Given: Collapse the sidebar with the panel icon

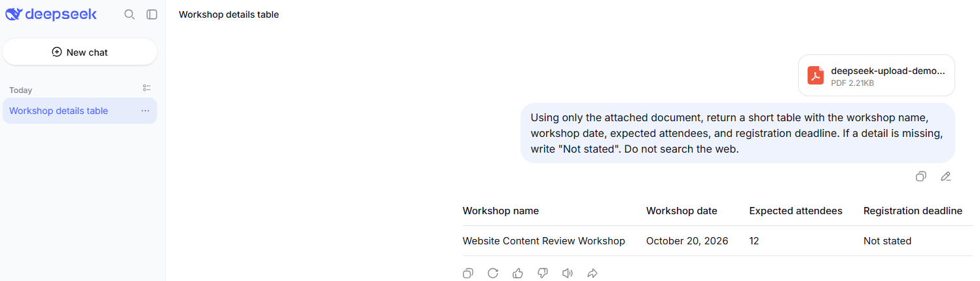Looking at the screenshot, I should point(152,14).
